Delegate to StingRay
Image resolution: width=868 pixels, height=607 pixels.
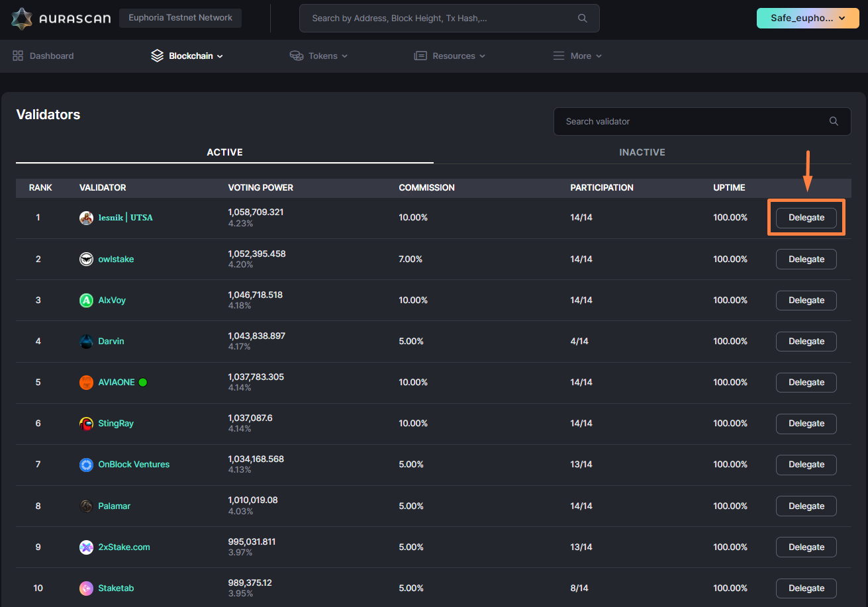(806, 424)
